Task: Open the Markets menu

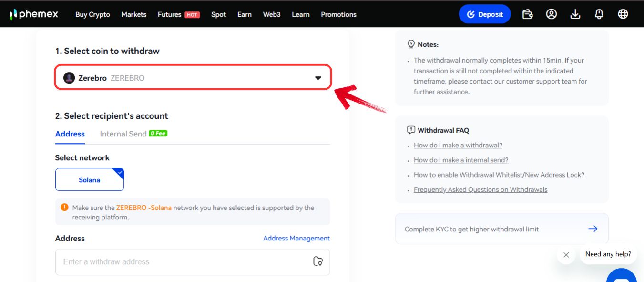Action: pos(134,14)
